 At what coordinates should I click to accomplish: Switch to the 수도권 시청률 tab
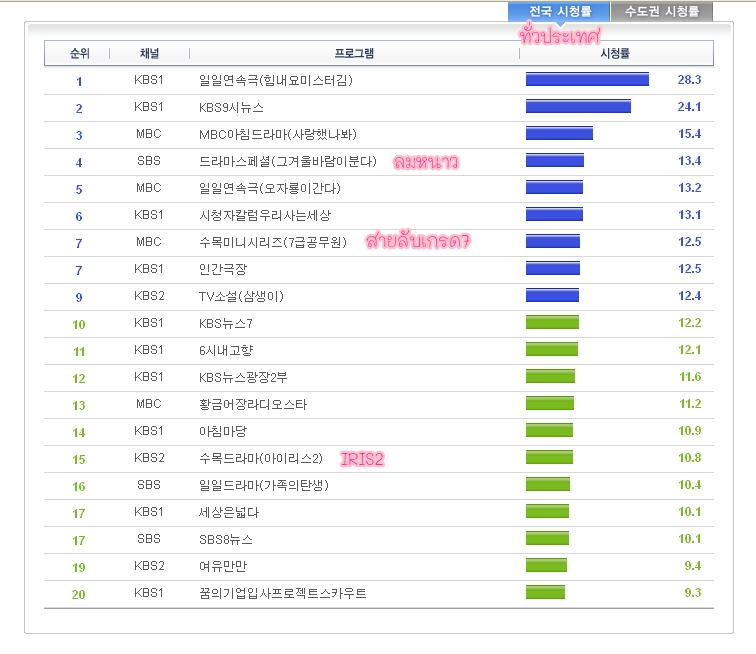[x=662, y=12]
